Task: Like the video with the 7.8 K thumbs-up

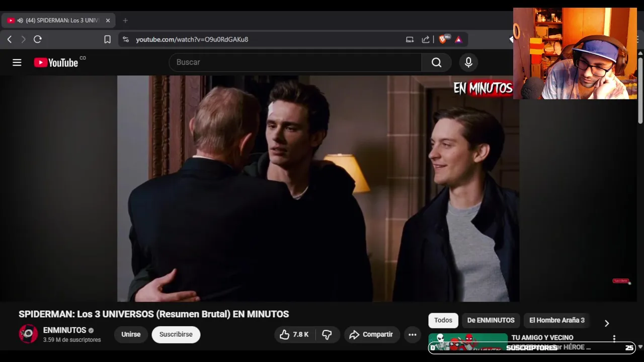Action: (x=294, y=334)
